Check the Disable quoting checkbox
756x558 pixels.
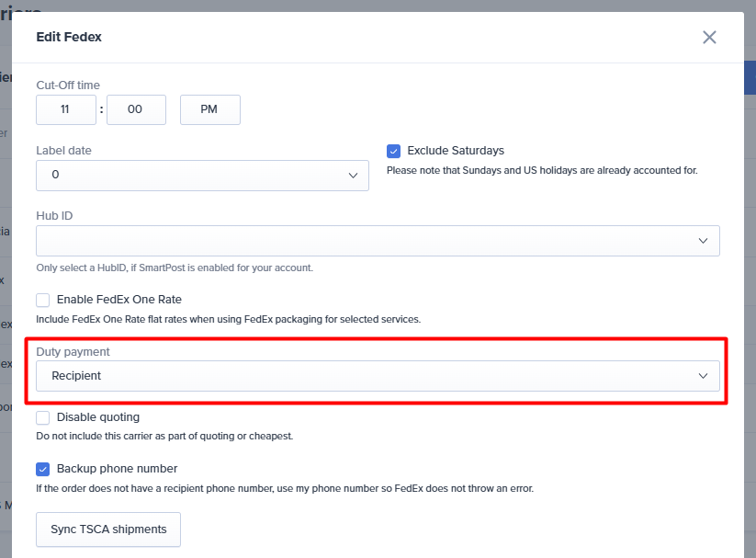point(43,417)
